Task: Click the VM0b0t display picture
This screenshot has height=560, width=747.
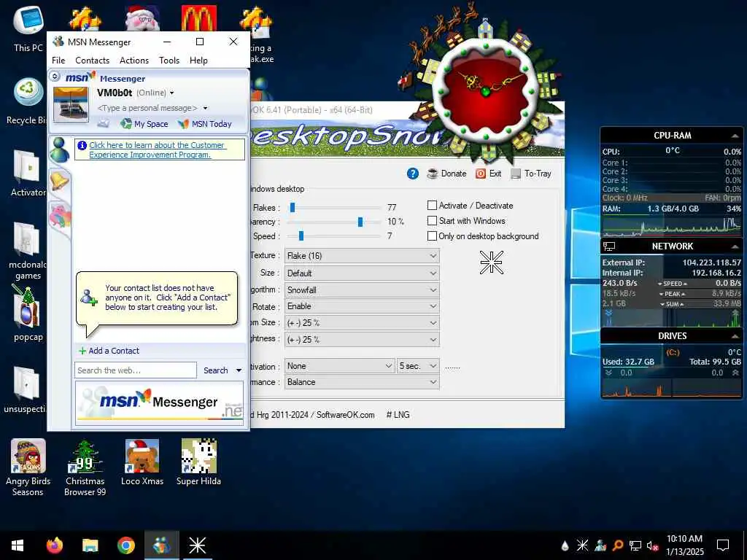Action: [x=71, y=104]
